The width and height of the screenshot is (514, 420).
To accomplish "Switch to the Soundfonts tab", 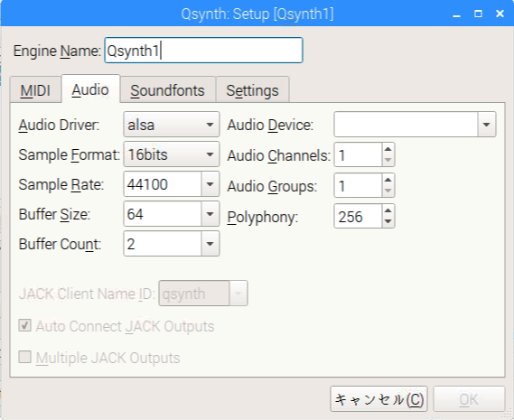I will [167, 90].
